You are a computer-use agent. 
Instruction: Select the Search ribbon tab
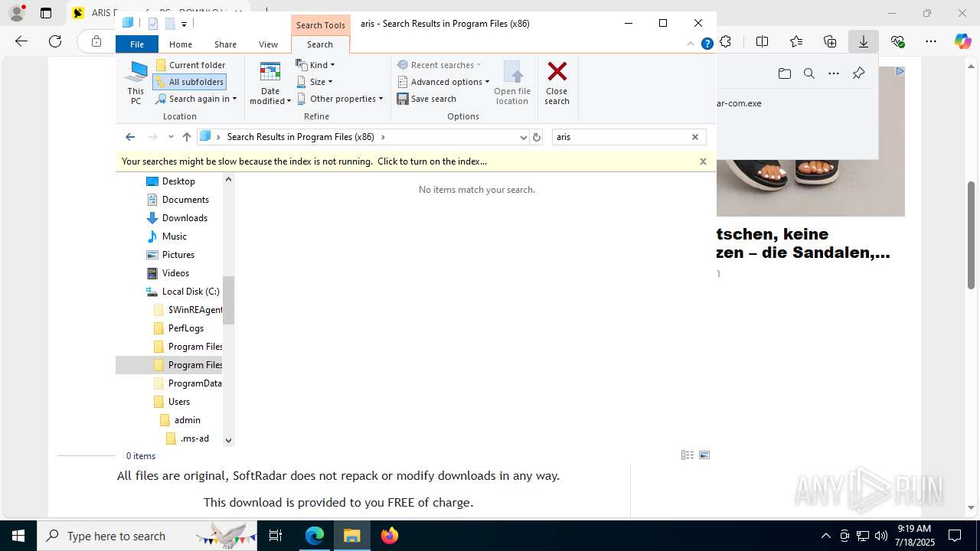point(320,44)
